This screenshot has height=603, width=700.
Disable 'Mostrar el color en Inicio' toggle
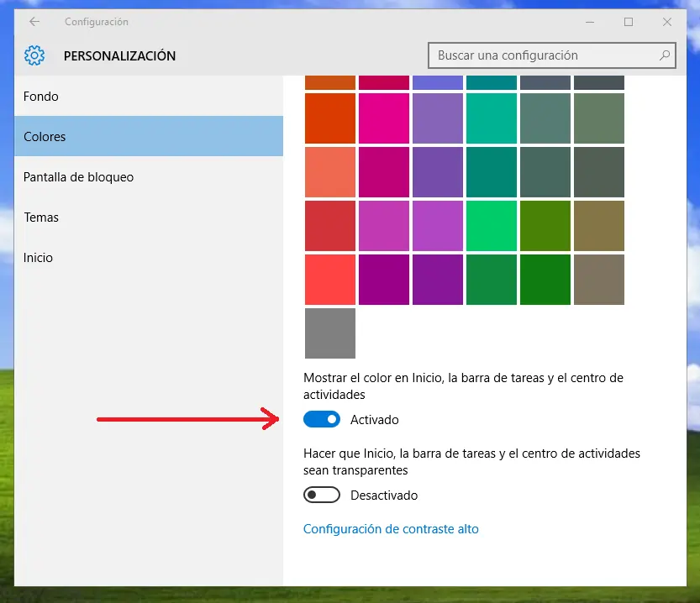321,418
